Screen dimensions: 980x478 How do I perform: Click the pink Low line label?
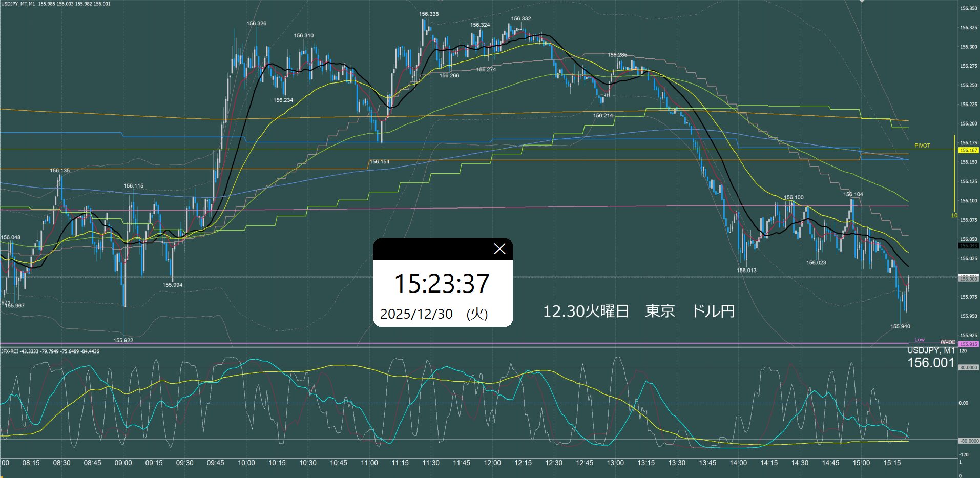pos(920,340)
